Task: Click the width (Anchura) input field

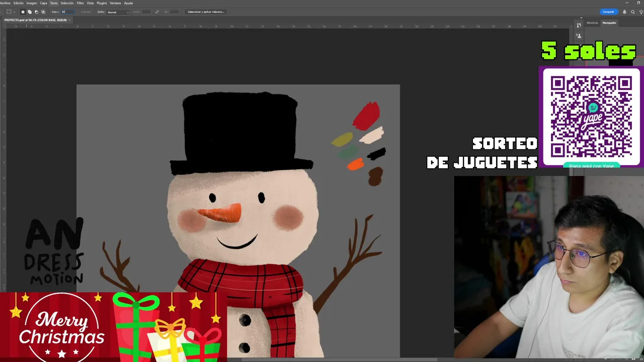Action: tap(146, 12)
